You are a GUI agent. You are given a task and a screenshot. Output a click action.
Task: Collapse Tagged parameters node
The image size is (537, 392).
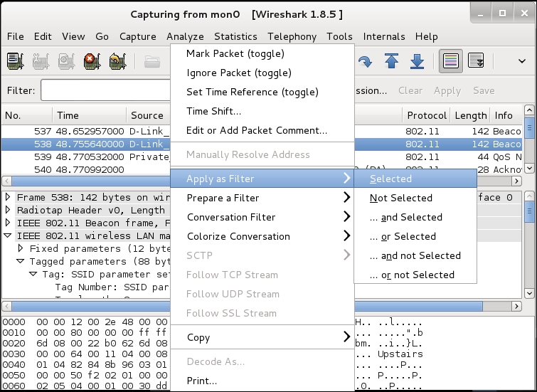click(x=21, y=261)
